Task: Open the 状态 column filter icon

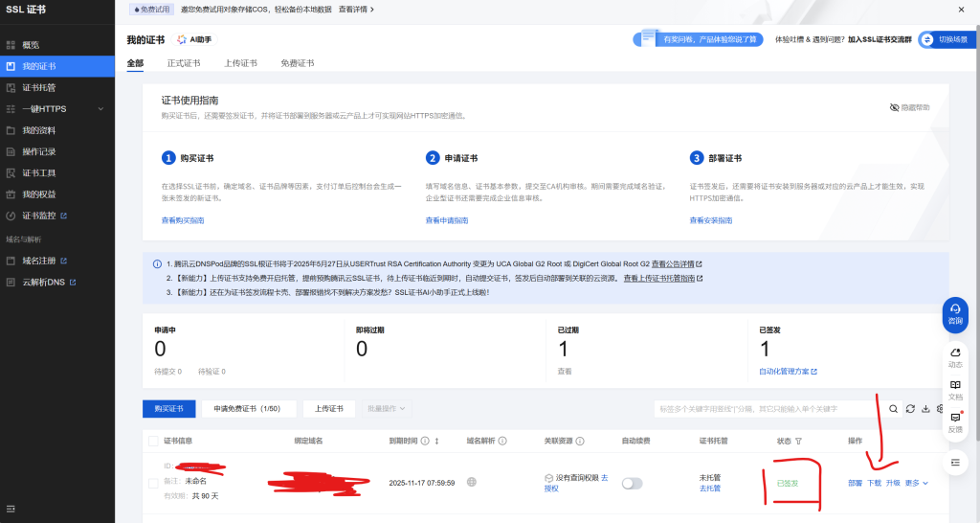Action: [798, 441]
